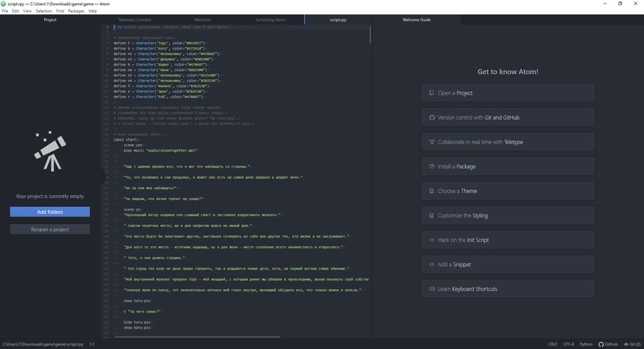Change UTF-8 encoding in status bar
This screenshot has height=349, width=644.
pyautogui.click(x=568, y=344)
